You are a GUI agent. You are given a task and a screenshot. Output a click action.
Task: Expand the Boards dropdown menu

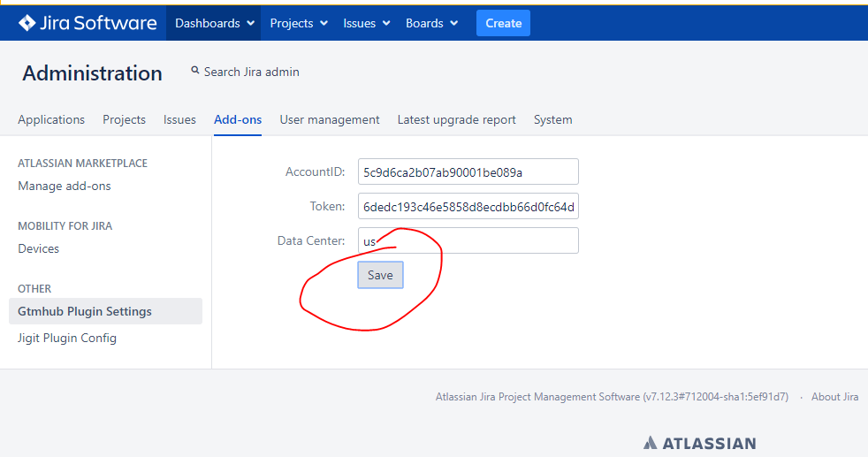point(431,23)
